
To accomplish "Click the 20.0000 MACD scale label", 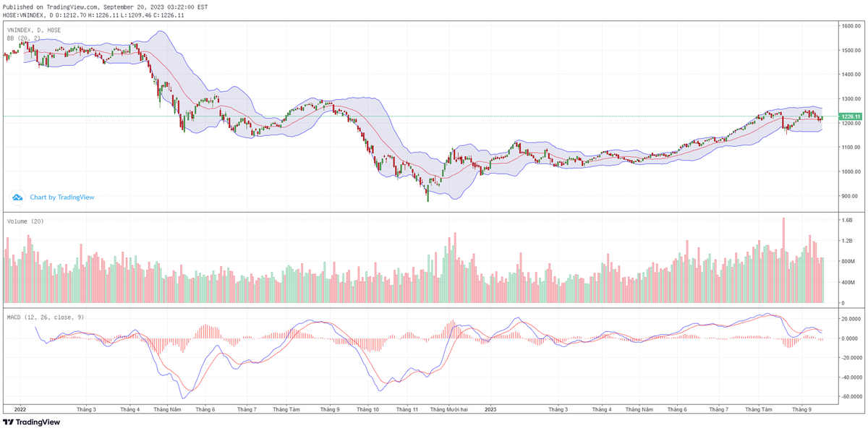I will coord(850,319).
